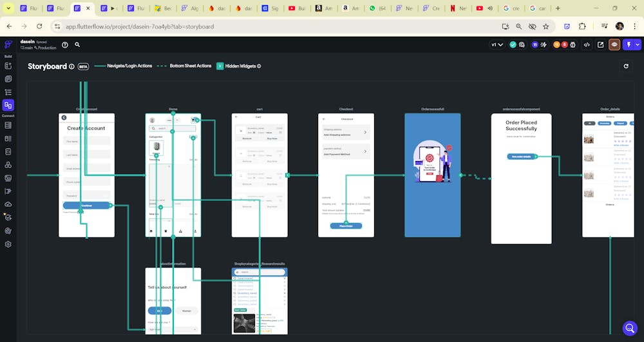The height and width of the screenshot is (342, 644).
Task: Refresh the storyboard with the reload icon
Action: click(x=626, y=66)
